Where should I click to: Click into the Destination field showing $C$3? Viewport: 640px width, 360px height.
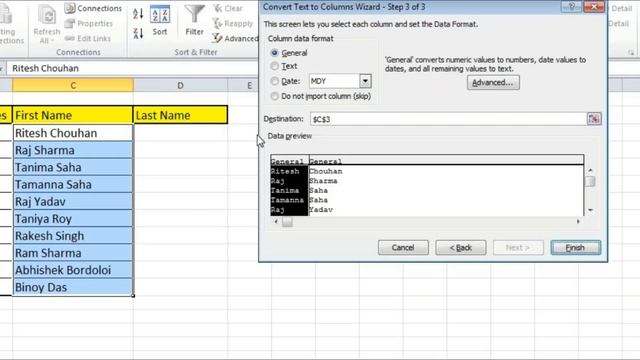click(x=448, y=119)
